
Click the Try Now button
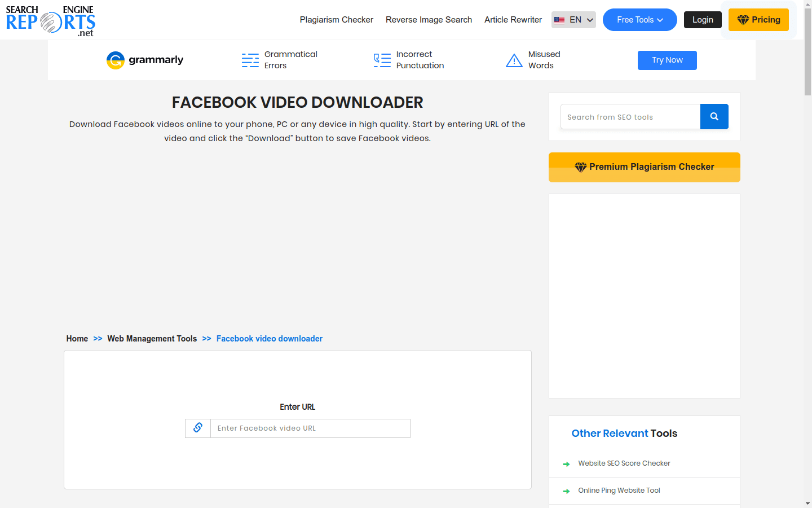[x=667, y=60]
